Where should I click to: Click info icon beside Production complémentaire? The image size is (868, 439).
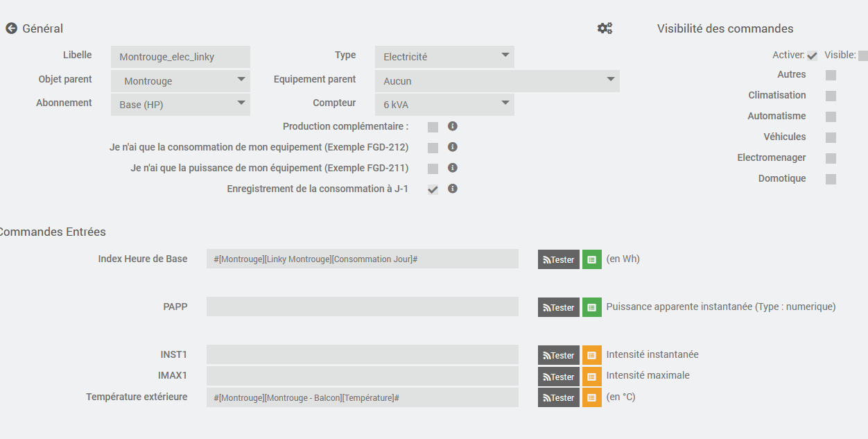pos(453,126)
